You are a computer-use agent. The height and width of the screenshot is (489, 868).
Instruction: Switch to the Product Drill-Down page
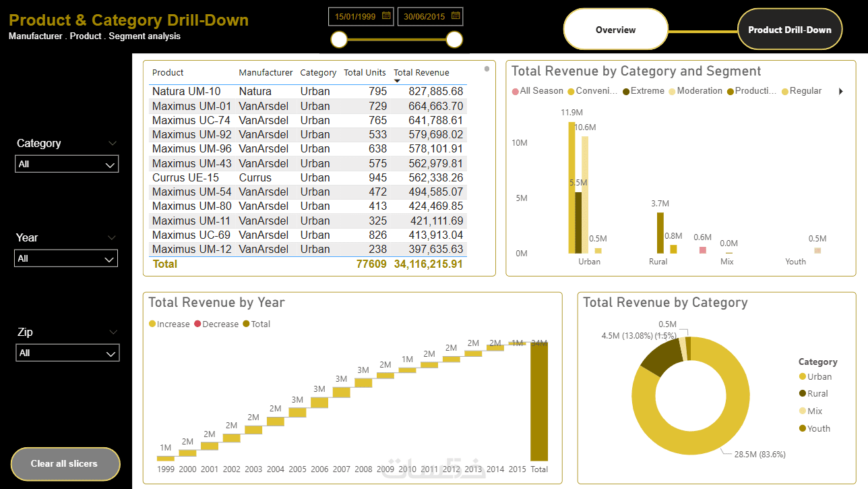coord(790,30)
